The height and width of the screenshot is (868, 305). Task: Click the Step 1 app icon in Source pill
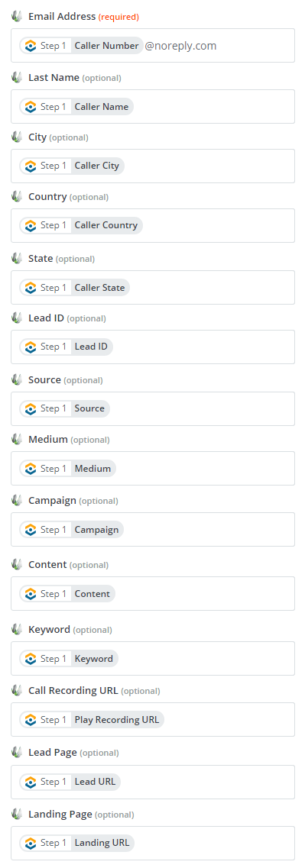pos(31,408)
